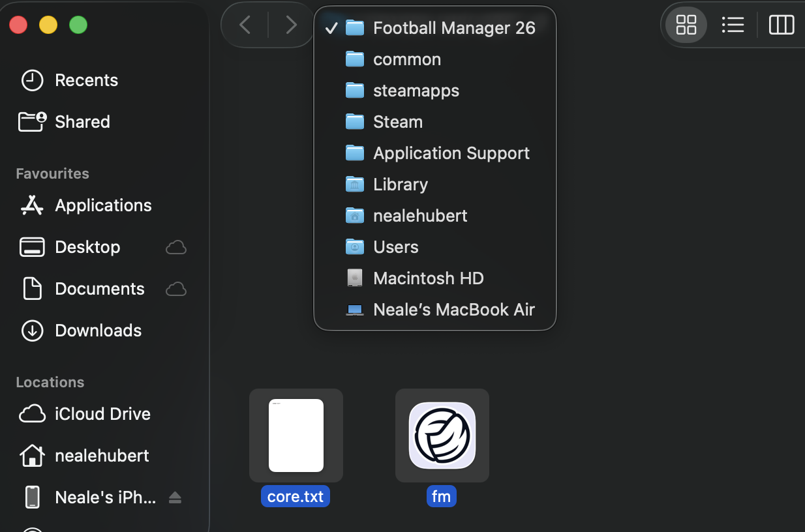Open the fm application icon
The width and height of the screenshot is (805, 532).
[x=442, y=435]
